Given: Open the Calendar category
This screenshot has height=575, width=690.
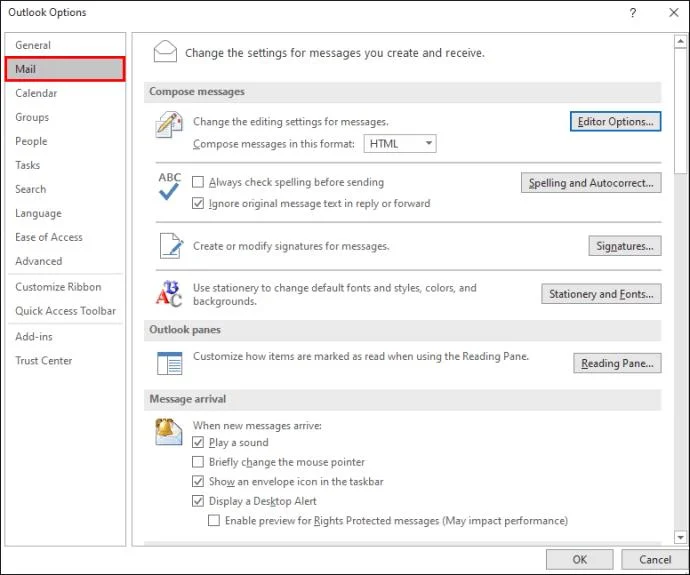Looking at the screenshot, I should coord(65,93).
